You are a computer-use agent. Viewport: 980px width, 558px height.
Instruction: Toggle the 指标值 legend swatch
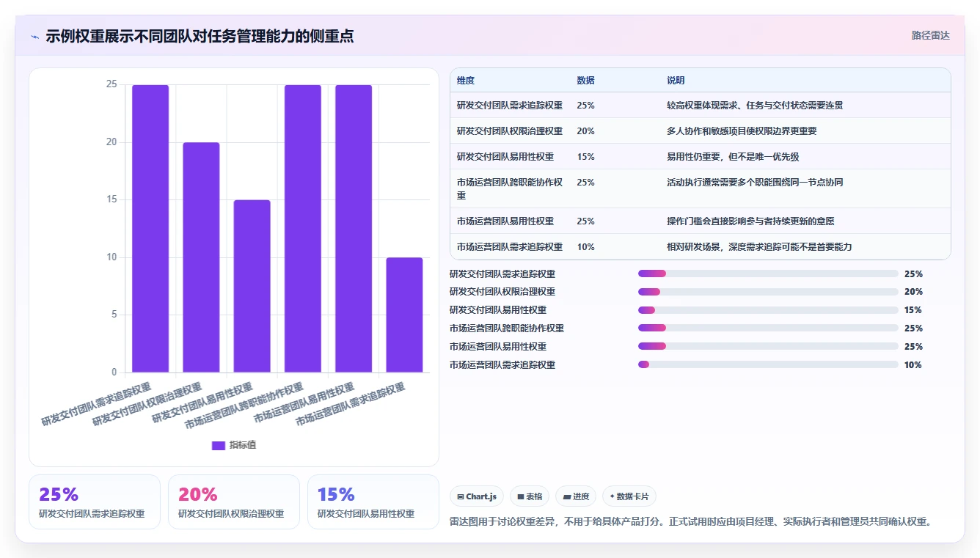[x=219, y=445]
